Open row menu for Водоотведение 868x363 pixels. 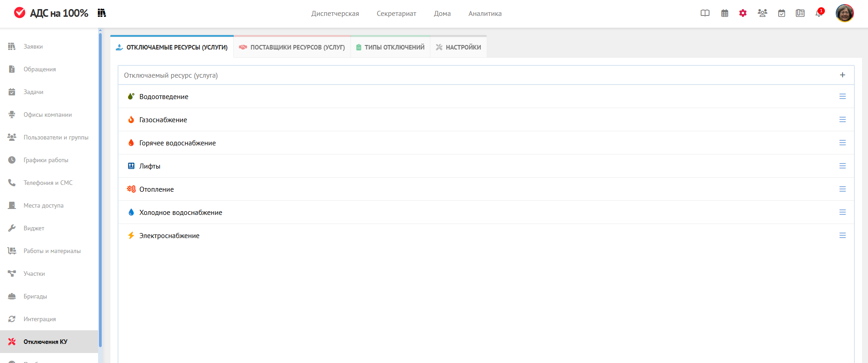tap(842, 96)
